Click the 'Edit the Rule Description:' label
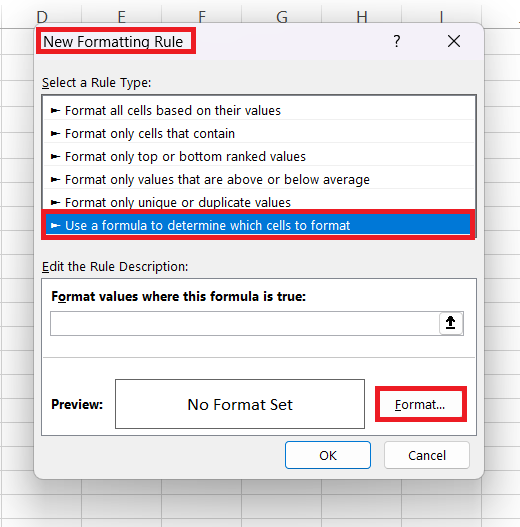The width and height of the screenshot is (520, 527). pyautogui.click(x=115, y=267)
